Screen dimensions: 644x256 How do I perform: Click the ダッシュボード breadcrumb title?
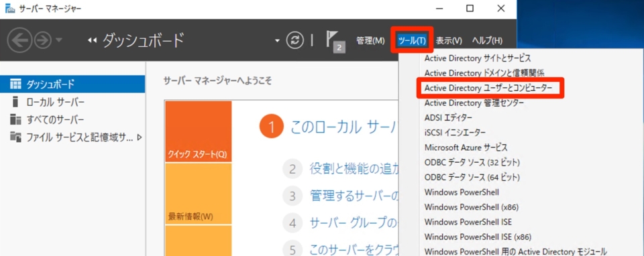click(143, 41)
